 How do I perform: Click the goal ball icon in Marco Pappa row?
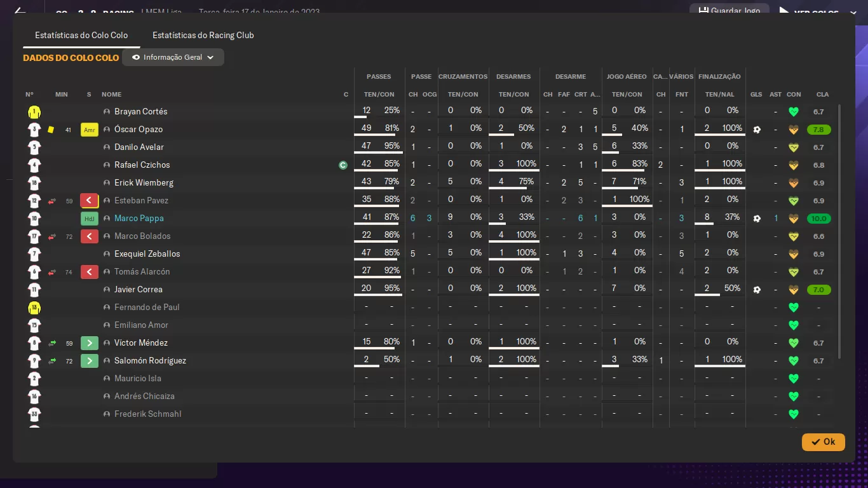click(757, 219)
